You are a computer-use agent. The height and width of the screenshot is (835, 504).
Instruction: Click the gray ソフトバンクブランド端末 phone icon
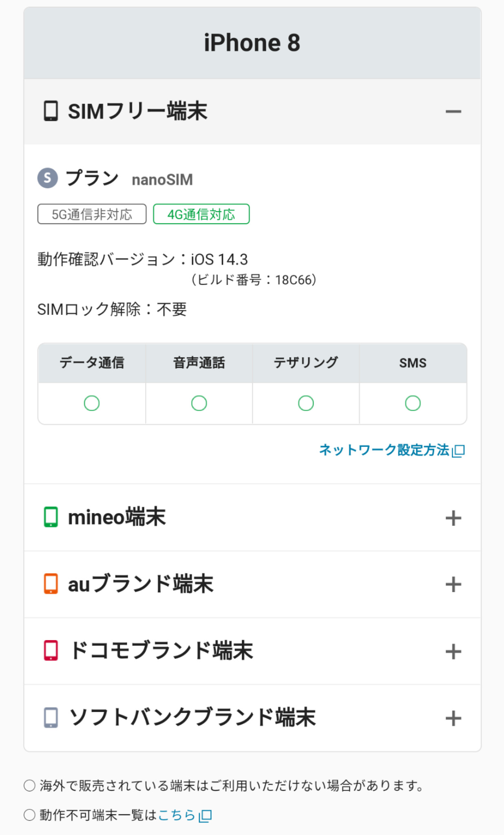click(x=51, y=718)
